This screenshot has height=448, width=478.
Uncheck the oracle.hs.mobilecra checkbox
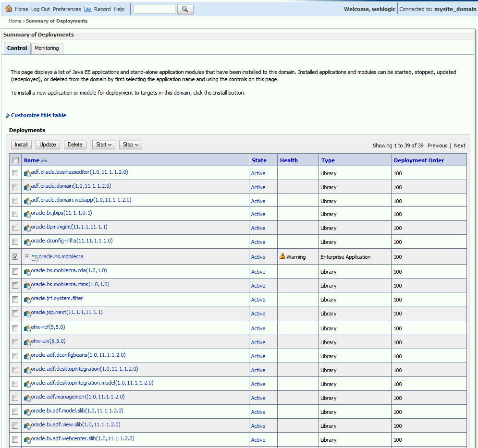click(15, 256)
